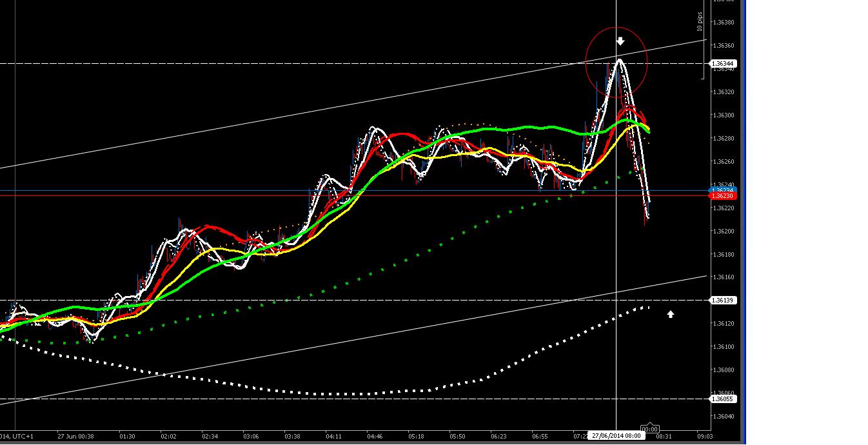
Task: Select the dashed horizontal resistance line
Action: 322,63
